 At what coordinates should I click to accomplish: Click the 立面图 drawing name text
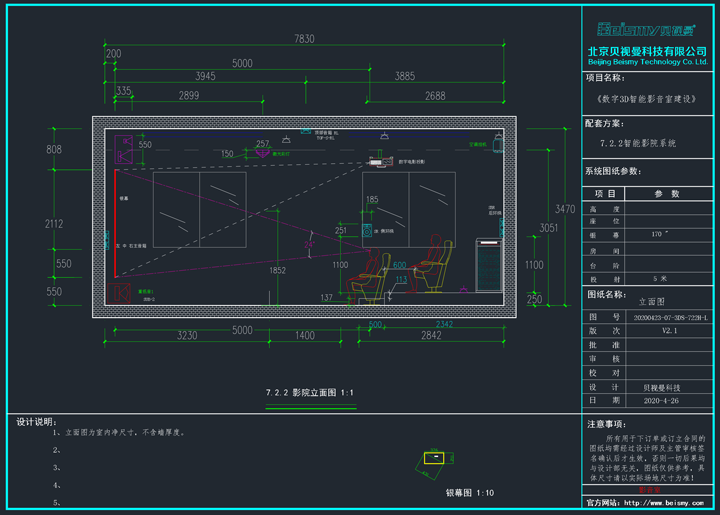(x=652, y=302)
